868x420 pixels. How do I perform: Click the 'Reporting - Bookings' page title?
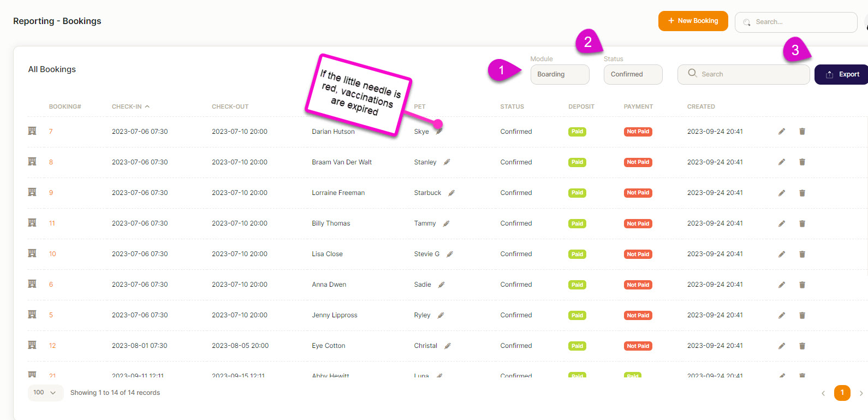[x=57, y=21]
